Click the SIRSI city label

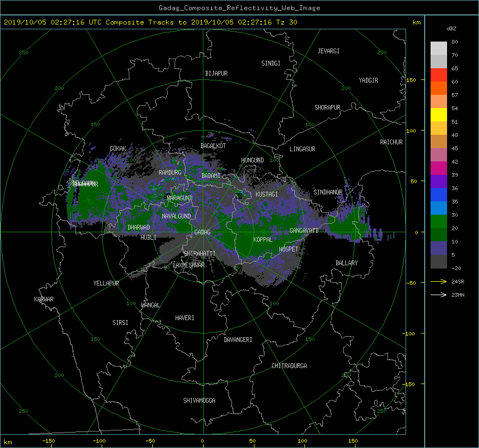(120, 323)
